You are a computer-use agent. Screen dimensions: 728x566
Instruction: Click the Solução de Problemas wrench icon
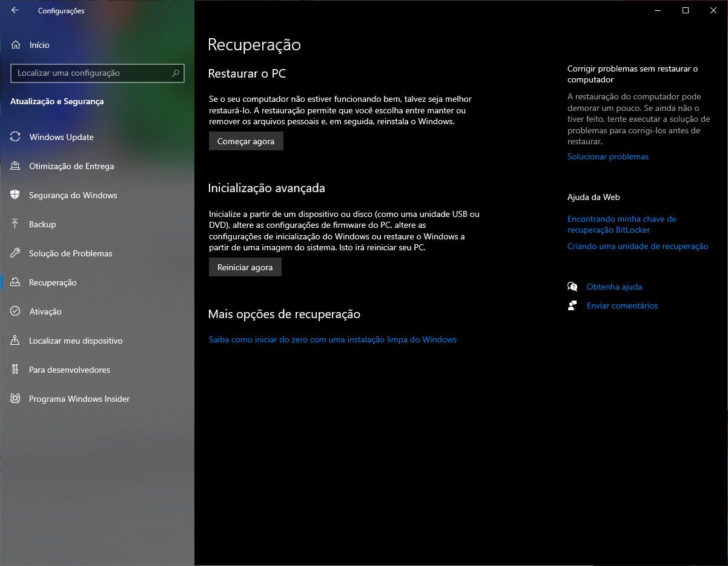[16, 253]
